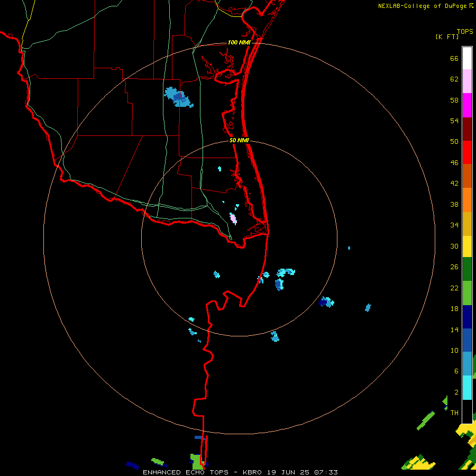The image size is (476, 476).
Task: Select the "14" scale value
Action: 454,329
